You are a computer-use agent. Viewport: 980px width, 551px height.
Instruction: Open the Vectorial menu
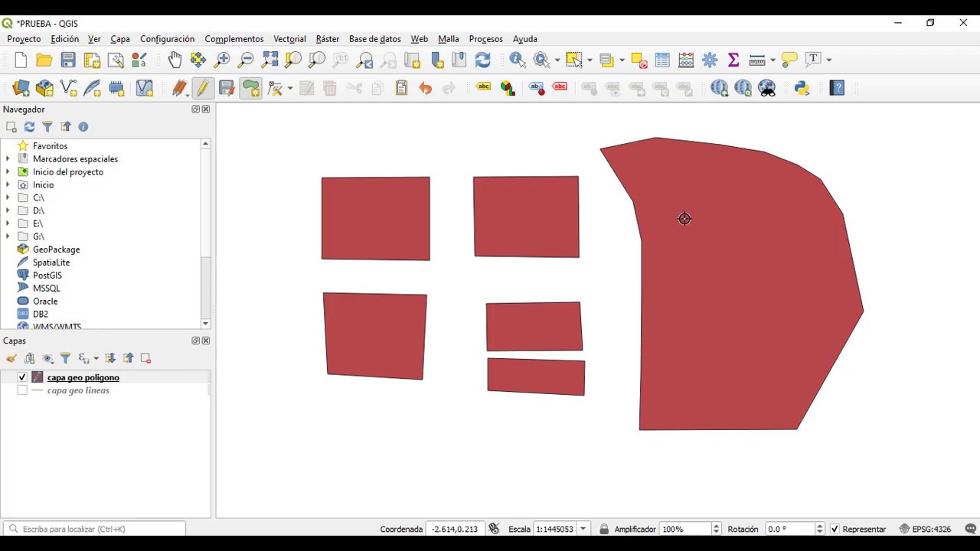pyautogui.click(x=289, y=39)
